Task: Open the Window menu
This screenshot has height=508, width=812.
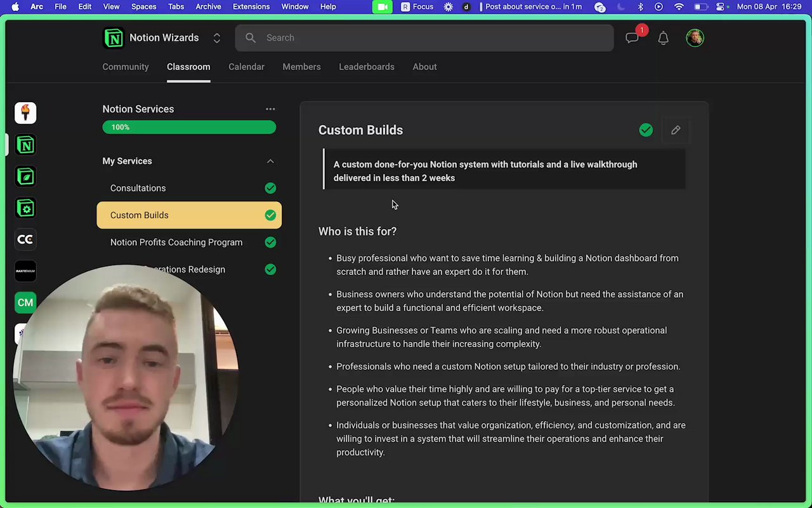Action: (x=294, y=7)
